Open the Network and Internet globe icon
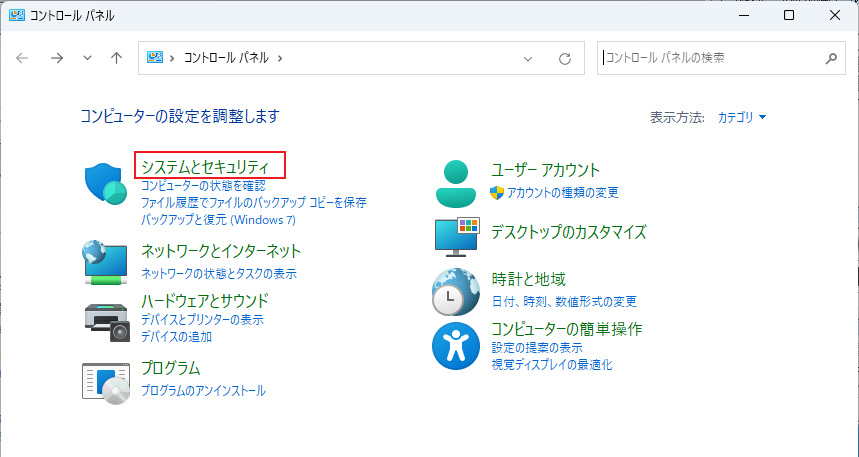The height and width of the screenshot is (457, 859). coord(105,262)
